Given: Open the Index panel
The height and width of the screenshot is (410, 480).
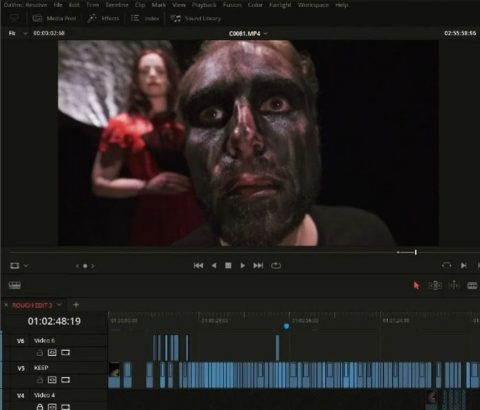Looking at the screenshot, I should (x=145, y=18).
